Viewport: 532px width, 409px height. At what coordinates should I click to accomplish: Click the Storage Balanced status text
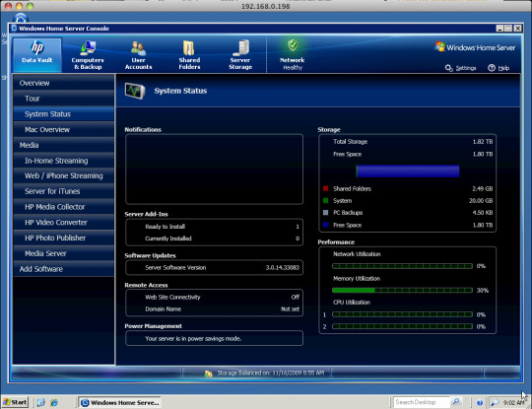click(x=270, y=373)
